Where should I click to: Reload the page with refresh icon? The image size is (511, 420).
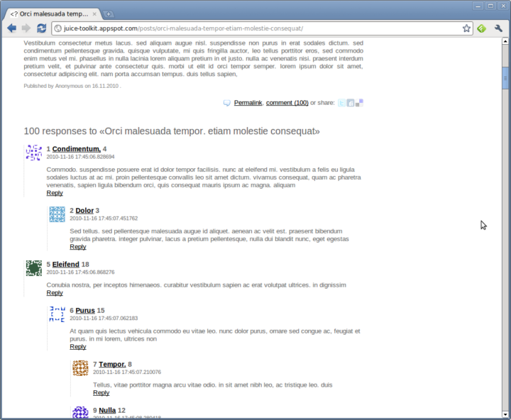41,28
